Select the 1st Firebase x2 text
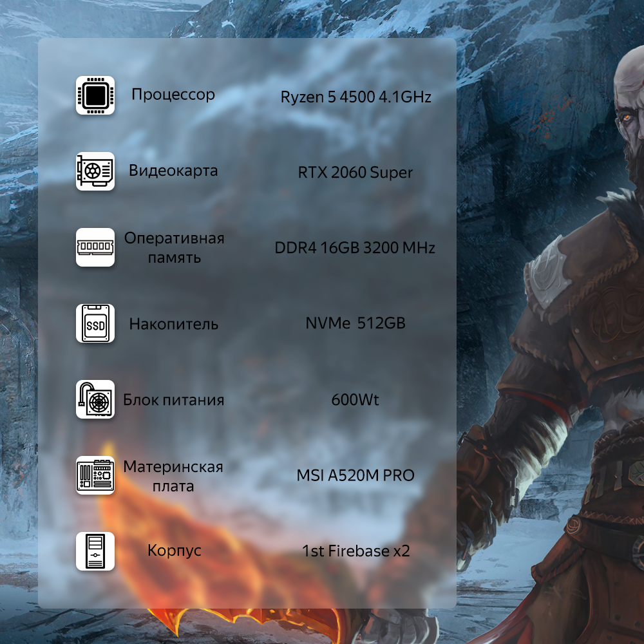Image resolution: width=644 pixels, height=644 pixels. pos(355,551)
